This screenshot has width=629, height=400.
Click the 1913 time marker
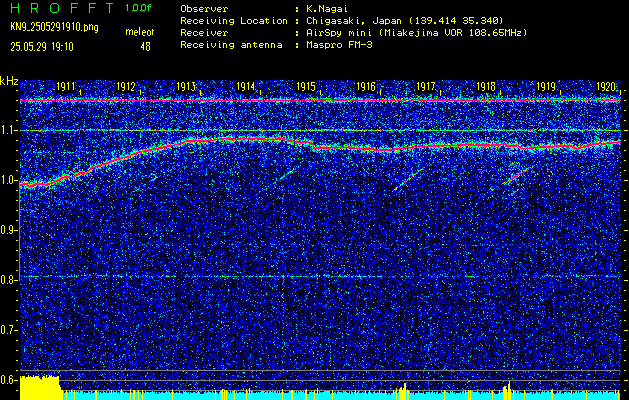click(186, 87)
